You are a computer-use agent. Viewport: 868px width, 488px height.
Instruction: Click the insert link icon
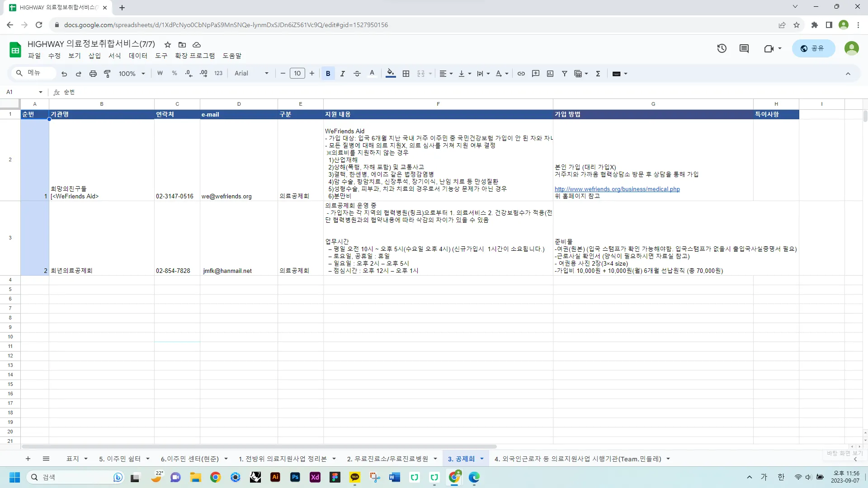point(521,74)
